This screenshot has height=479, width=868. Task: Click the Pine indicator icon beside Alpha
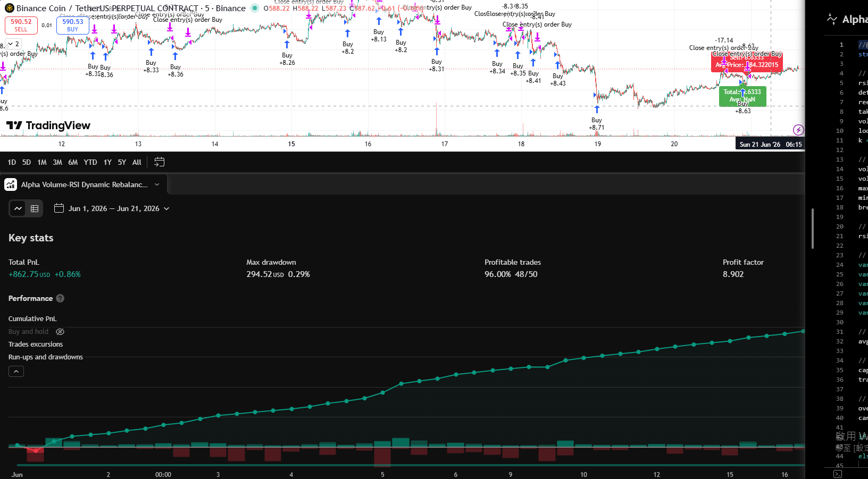pyautogui.click(x=832, y=20)
